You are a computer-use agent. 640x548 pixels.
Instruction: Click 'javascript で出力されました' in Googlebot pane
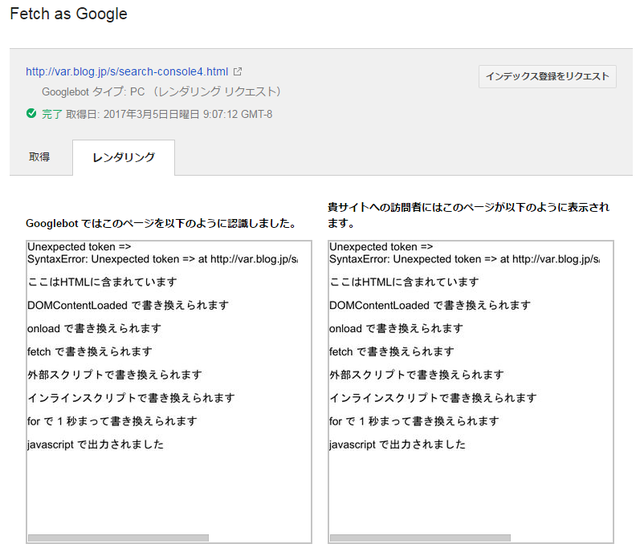(x=96, y=444)
